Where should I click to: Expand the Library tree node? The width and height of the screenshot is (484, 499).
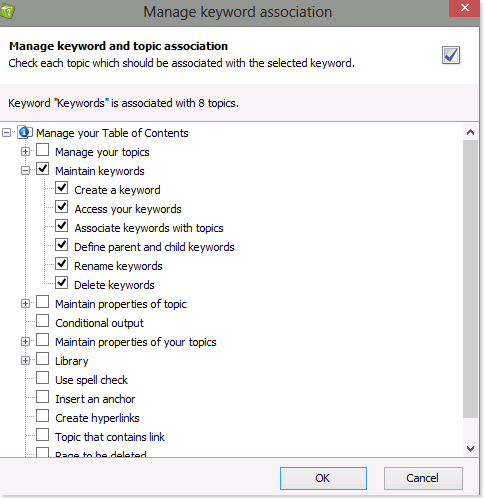point(25,361)
